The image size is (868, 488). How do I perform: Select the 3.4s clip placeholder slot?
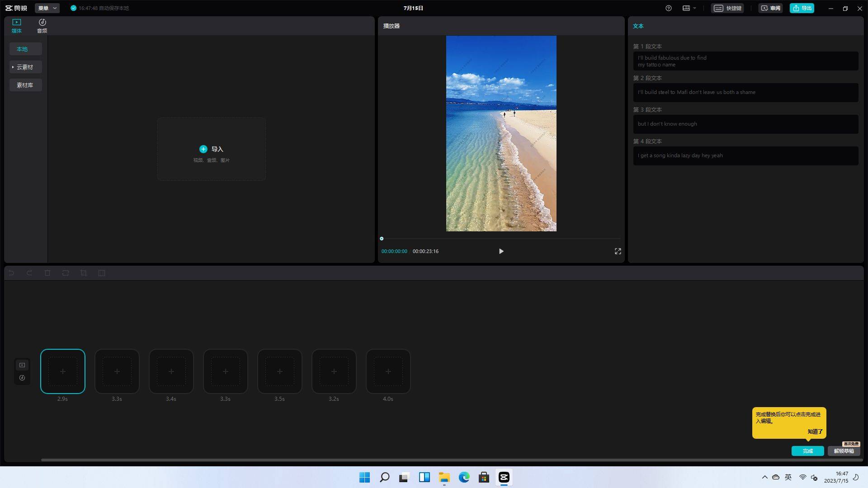tap(171, 371)
